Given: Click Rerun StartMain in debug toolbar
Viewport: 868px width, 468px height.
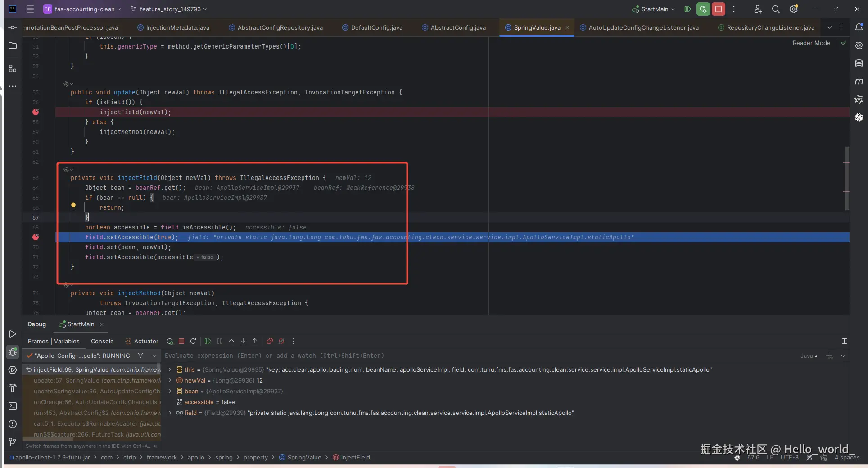Looking at the screenshot, I should [x=170, y=341].
